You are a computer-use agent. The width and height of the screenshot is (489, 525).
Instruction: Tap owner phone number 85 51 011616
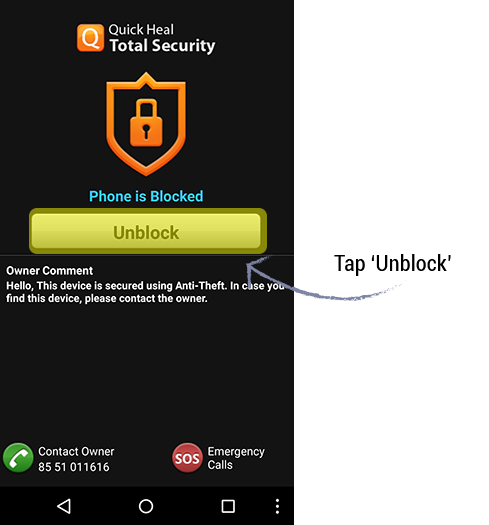(74, 467)
